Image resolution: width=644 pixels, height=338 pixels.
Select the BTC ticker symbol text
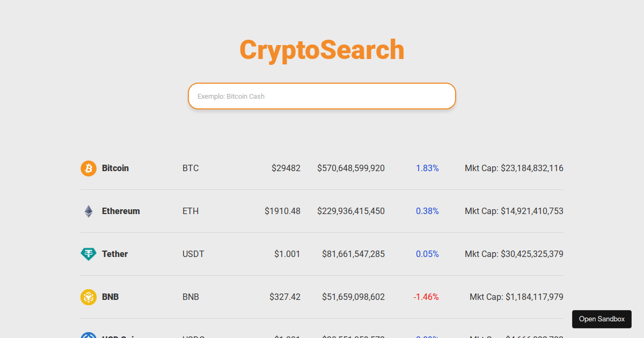point(191,168)
